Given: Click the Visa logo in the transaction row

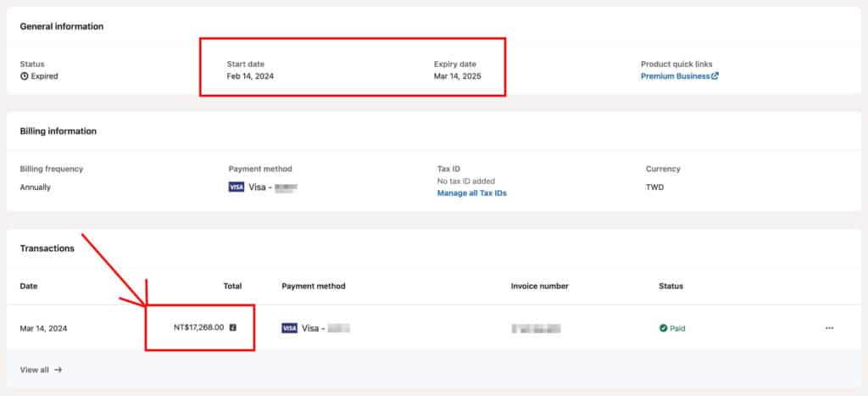Looking at the screenshot, I should (290, 328).
